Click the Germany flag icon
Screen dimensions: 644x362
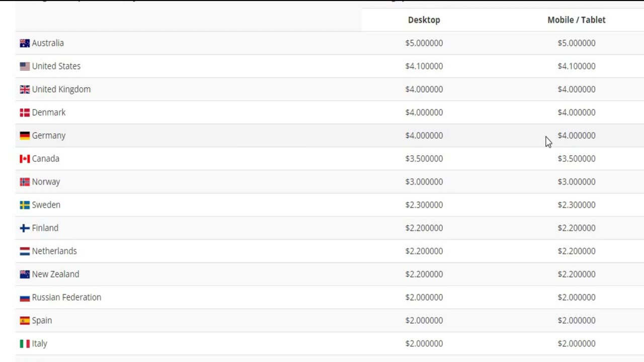(25, 136)
